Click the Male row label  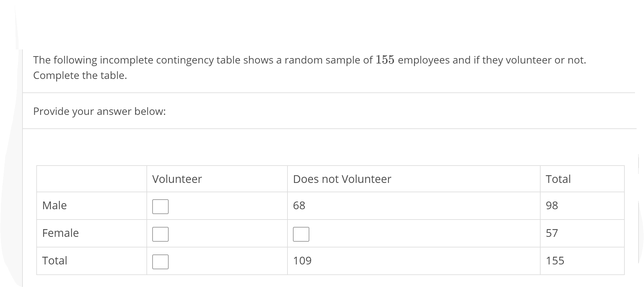coord(54,206)
